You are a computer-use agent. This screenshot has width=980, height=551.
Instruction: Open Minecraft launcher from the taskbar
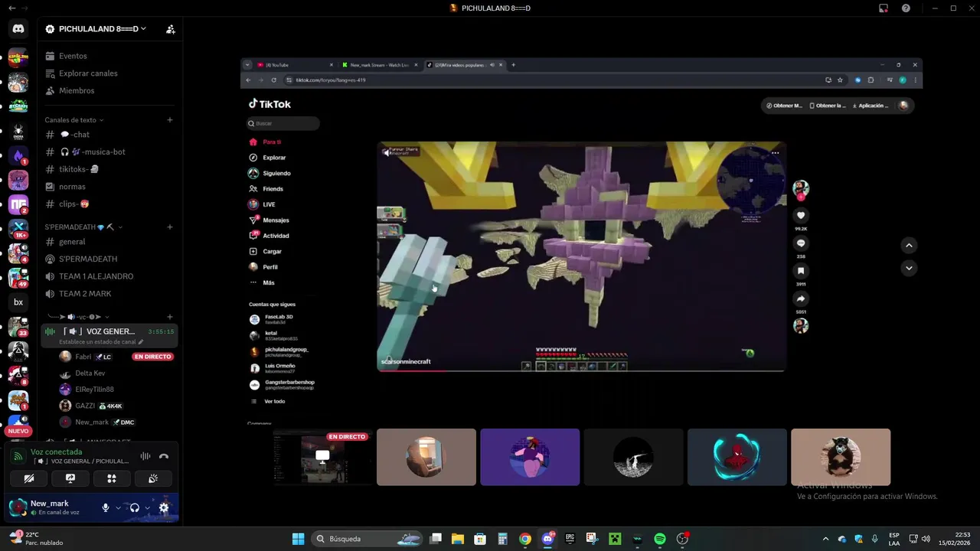tap(615, 539)
